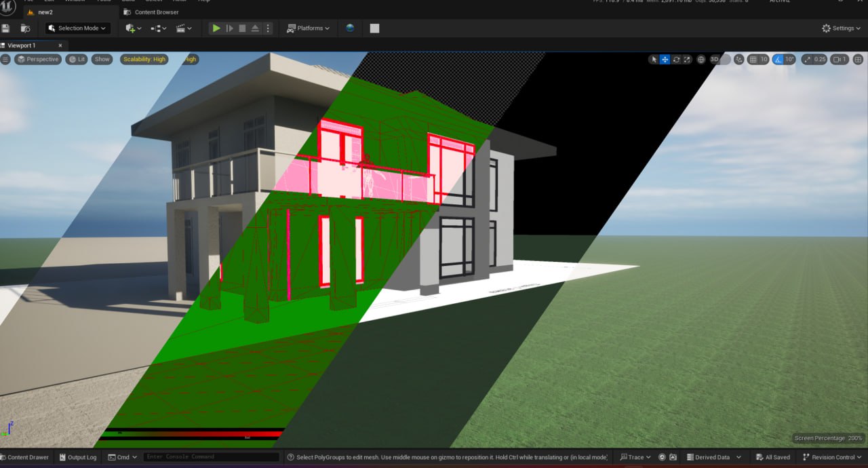Activate the translate move gizmo tool

665,60
